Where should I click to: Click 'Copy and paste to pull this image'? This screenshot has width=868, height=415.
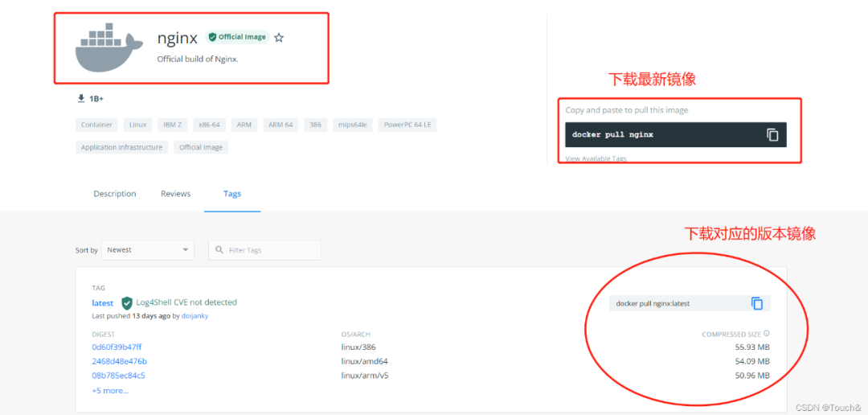click(x=627, y=110)
